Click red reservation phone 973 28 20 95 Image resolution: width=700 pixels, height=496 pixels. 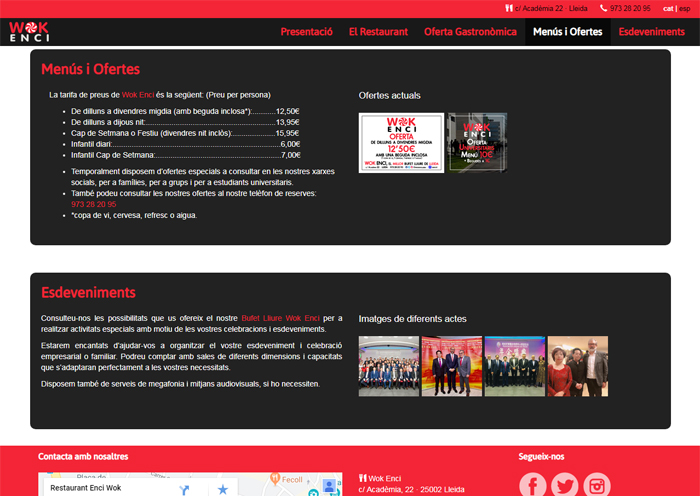(94, 204)
